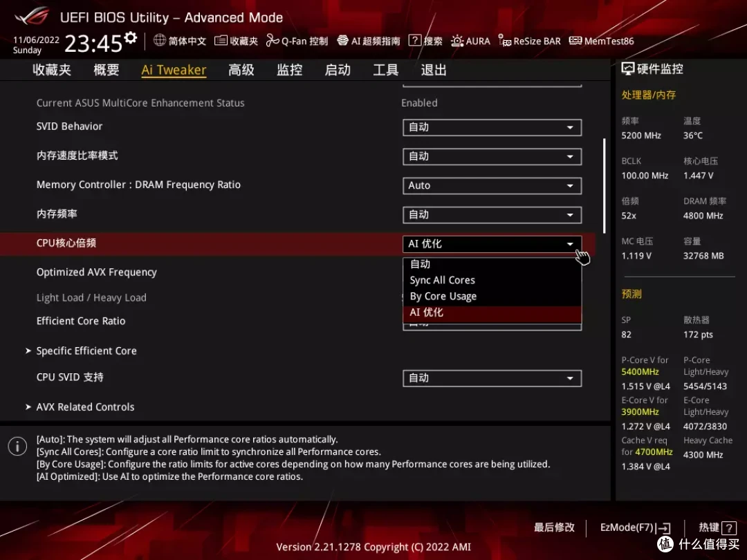The image size is (747, 560).
Task: Click the settings list vertical scrollbar
Action: tap(604, 186)
